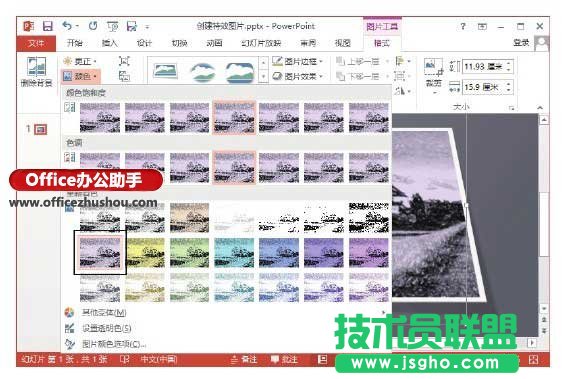Screen dimensions: 562x379
Task: Click the Save icon in quick access toolbar
Action: [48, 26]
